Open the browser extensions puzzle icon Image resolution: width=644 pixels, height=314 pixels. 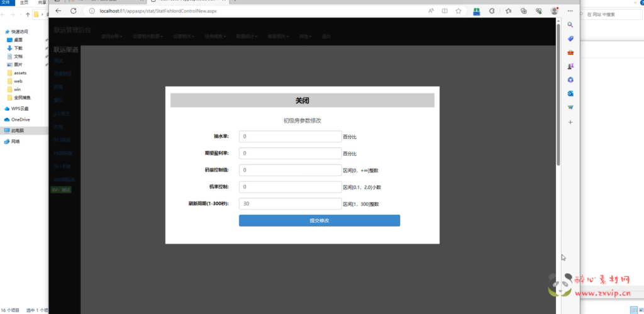pyautogui.click(x=492, y=11)
